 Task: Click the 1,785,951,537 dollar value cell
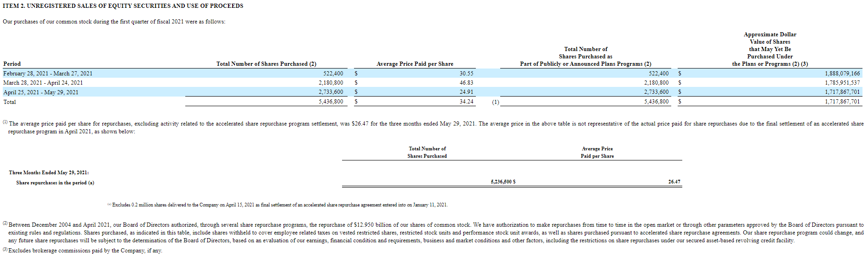point(842,83)
